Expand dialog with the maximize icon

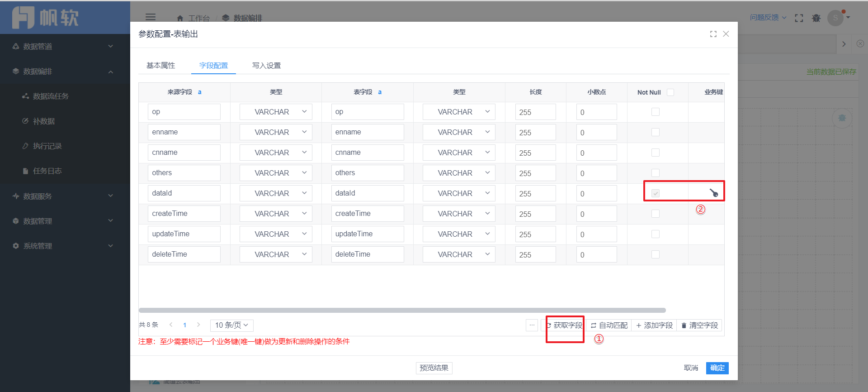713,34
